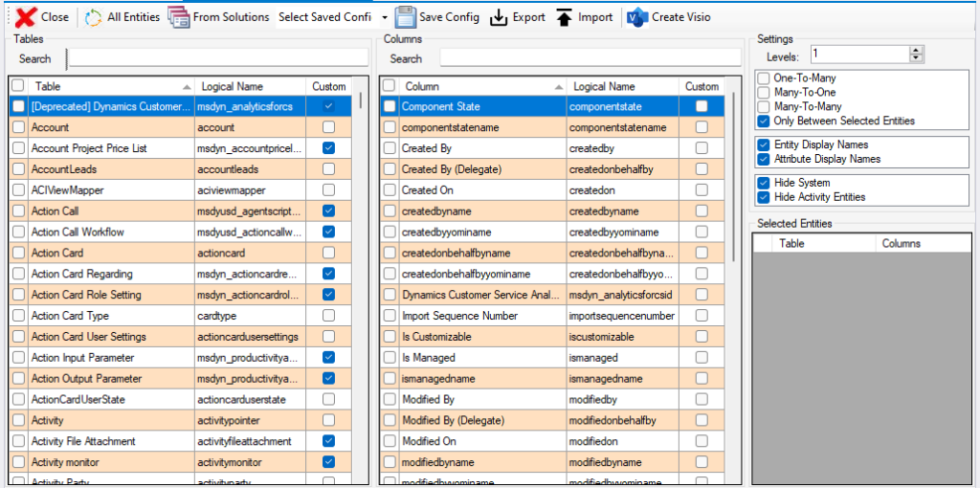980x488 pixels.
Task: Toggle Entity Display Names checkbox
Action: click(x=764, y=144)
